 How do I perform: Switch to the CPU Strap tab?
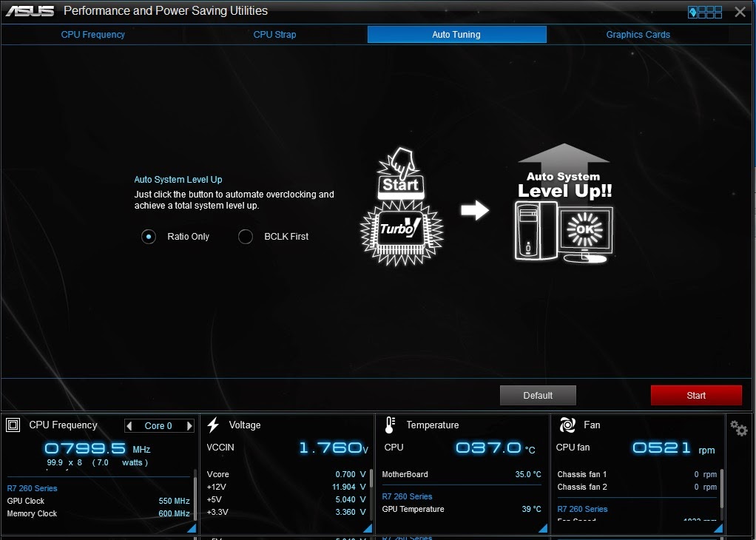coord(275,35)
